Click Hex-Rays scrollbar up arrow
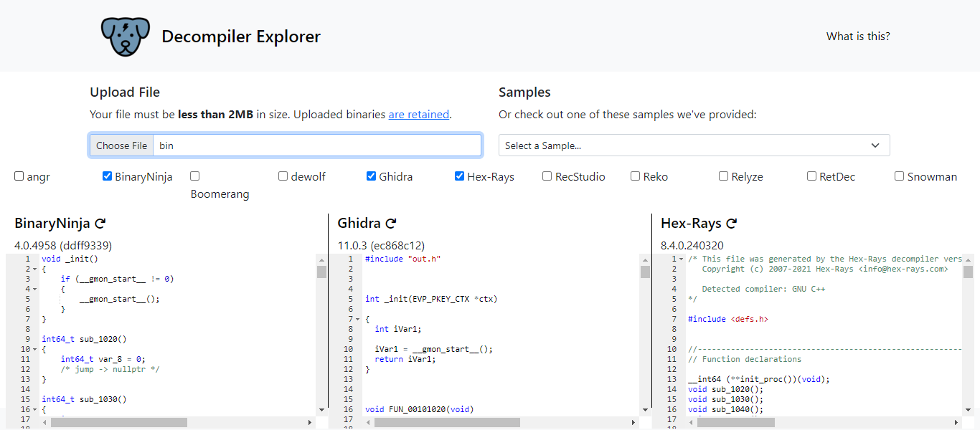 [969, 259]
